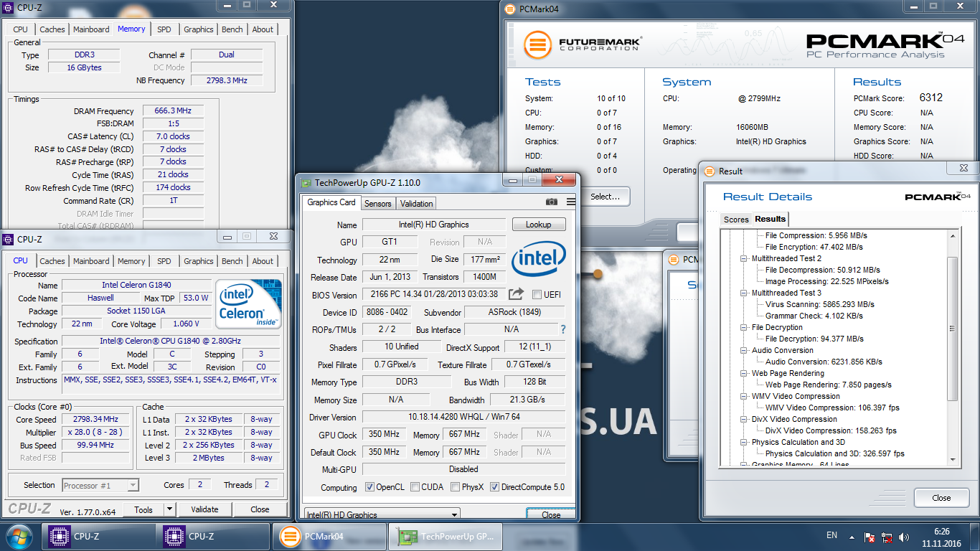Collapse the WMV Video Compression node
The width and height of the screenshot is (980, 551).
click(744, 396)
